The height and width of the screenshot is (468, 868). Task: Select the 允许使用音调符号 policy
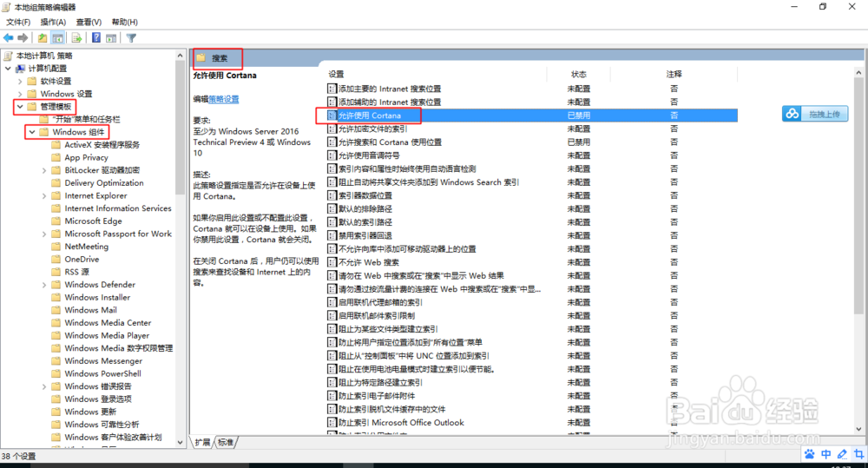369,155
